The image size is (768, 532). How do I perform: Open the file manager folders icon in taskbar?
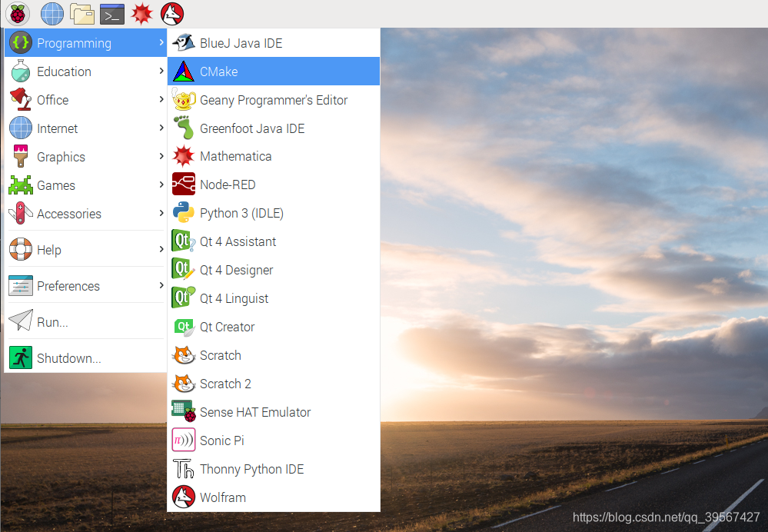[x=81, y=14]
